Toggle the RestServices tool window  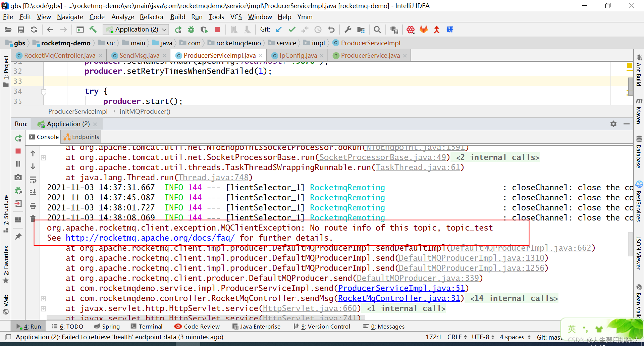pos(639,201)
